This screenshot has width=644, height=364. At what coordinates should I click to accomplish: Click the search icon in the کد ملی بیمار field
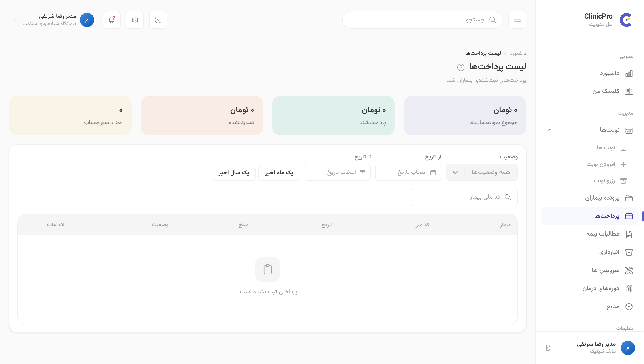[508, 197]
